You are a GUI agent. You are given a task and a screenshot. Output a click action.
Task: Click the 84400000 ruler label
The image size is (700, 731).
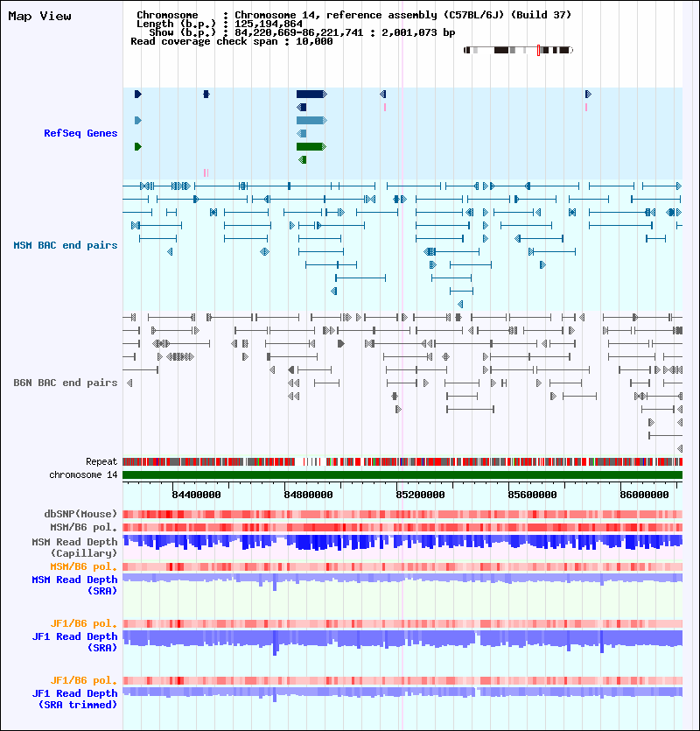196,495
